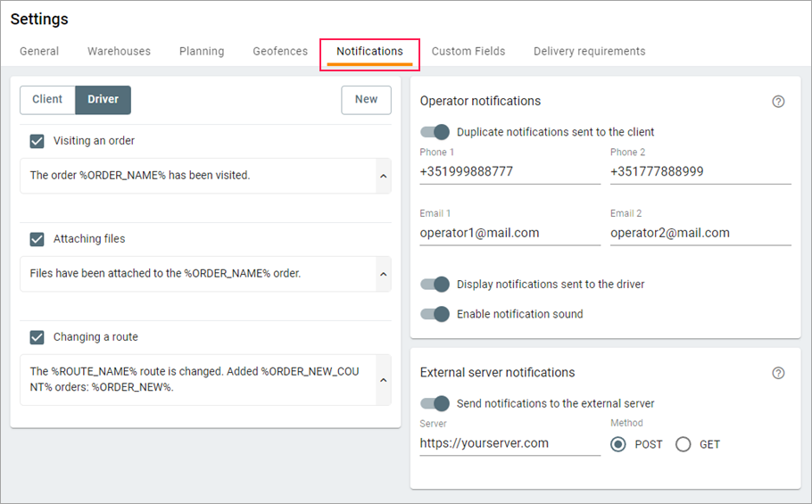This screenshot has width=812, height=504.
Task: Disable Display notifications sent to the driver
Action: [435, 285]
